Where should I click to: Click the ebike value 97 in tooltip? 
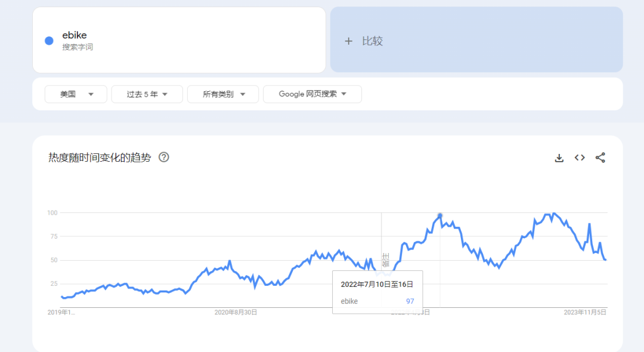coord(410,301)
